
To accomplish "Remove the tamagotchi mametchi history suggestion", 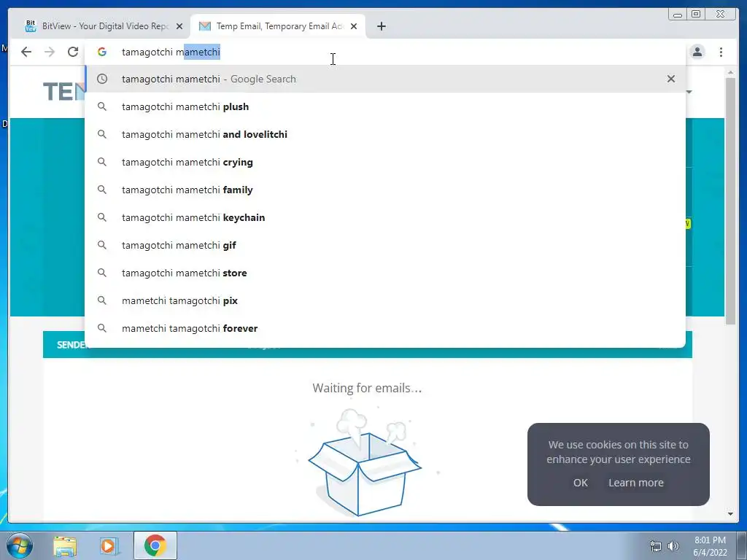I will pyautogui.click(x=671, y=79).
